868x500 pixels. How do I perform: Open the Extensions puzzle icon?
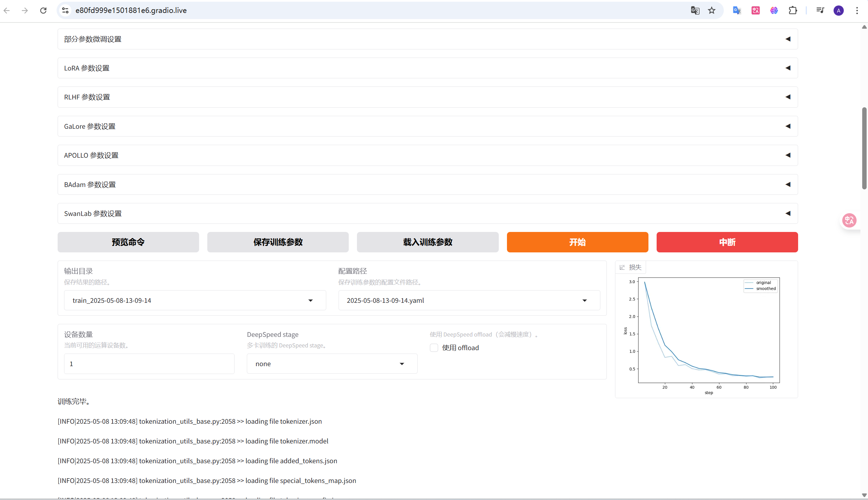793,10
